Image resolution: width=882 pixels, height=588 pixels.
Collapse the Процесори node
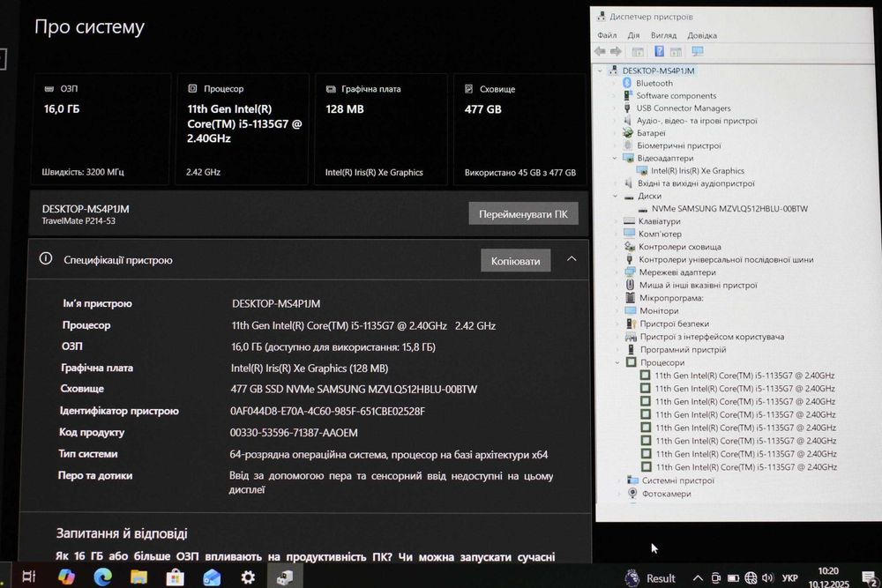coord(617,362)
